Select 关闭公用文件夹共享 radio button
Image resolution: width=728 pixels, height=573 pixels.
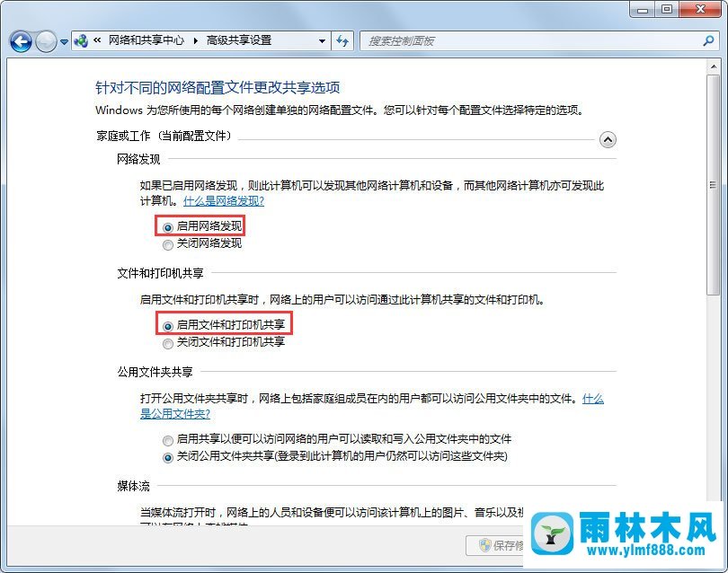167,458
